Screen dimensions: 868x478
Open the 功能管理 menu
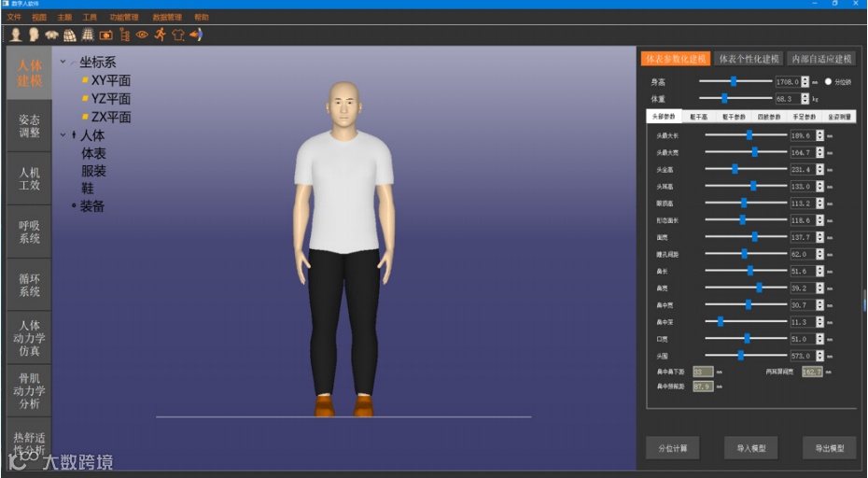[x=124, y=17]
